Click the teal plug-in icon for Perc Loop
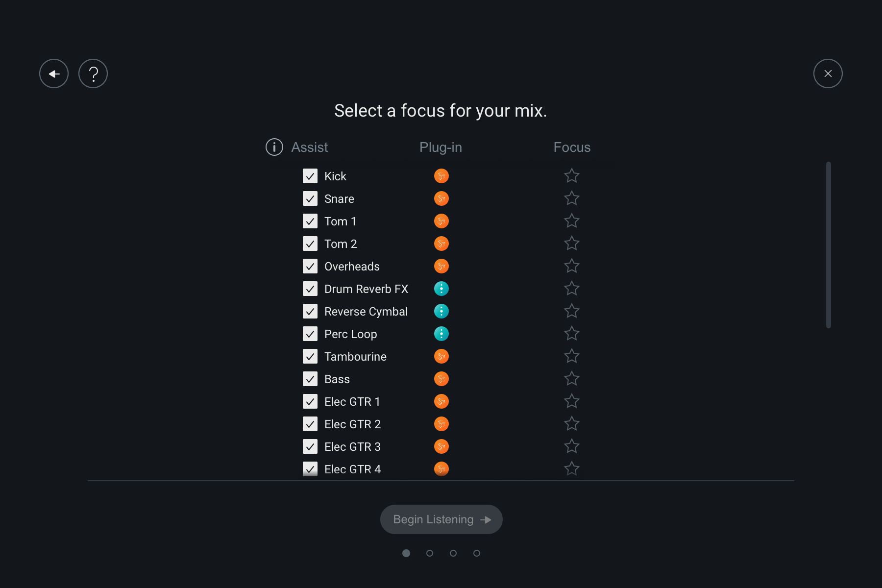The height and width of the screenshot is (588, 882). tap(441, 334)
